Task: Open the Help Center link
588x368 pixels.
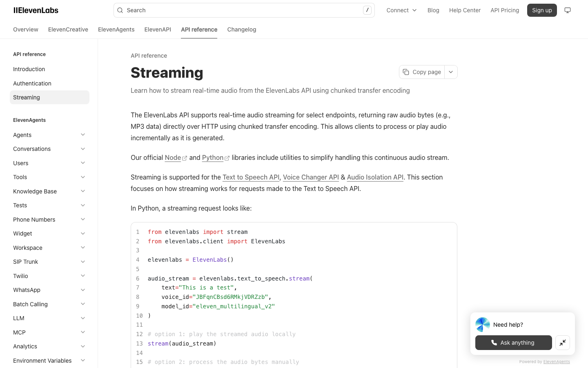Action: (465, 10)
